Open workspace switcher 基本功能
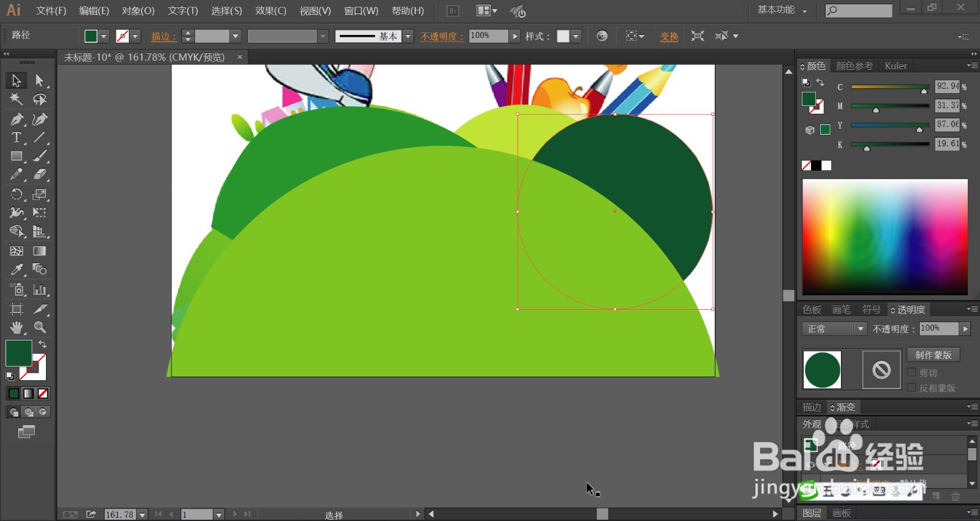 click(x=782, y=10)
